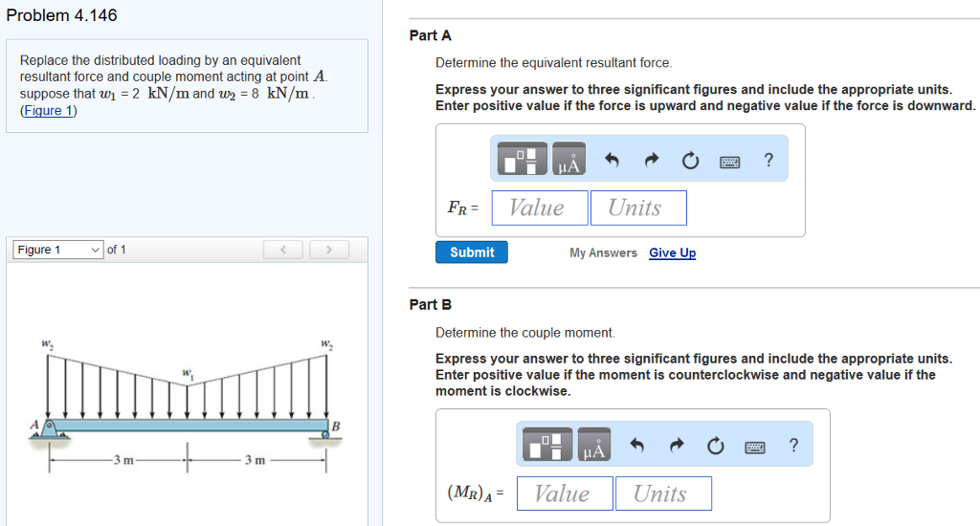Viewport: 980px width, 526px height.
Task: Go to the next figure arrow
Action: point(327,251)
